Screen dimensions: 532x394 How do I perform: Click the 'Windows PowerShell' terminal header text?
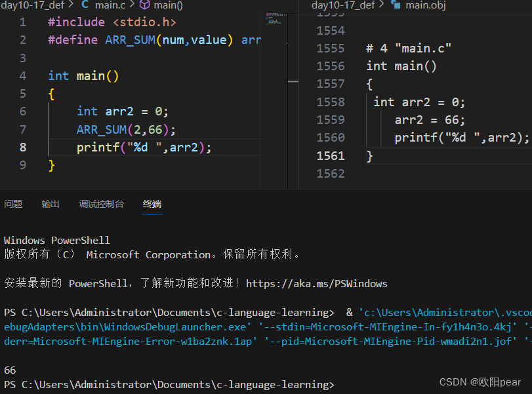pyautogui.click(x=56, y=241)
